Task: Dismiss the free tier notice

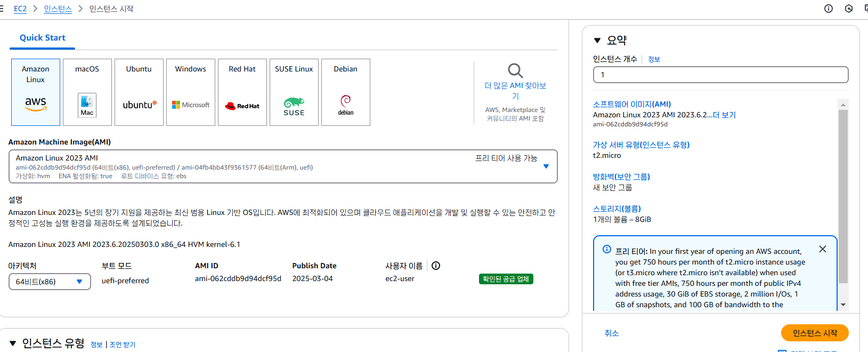Action: click(x=823, y=249)
